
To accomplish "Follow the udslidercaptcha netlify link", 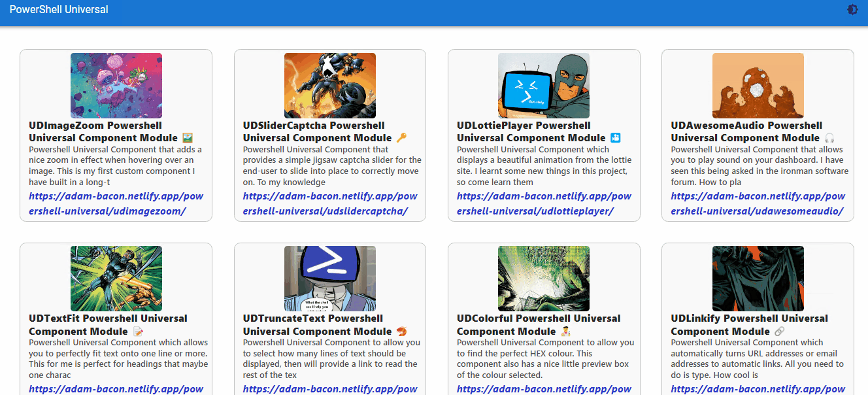I will point(330,203).
